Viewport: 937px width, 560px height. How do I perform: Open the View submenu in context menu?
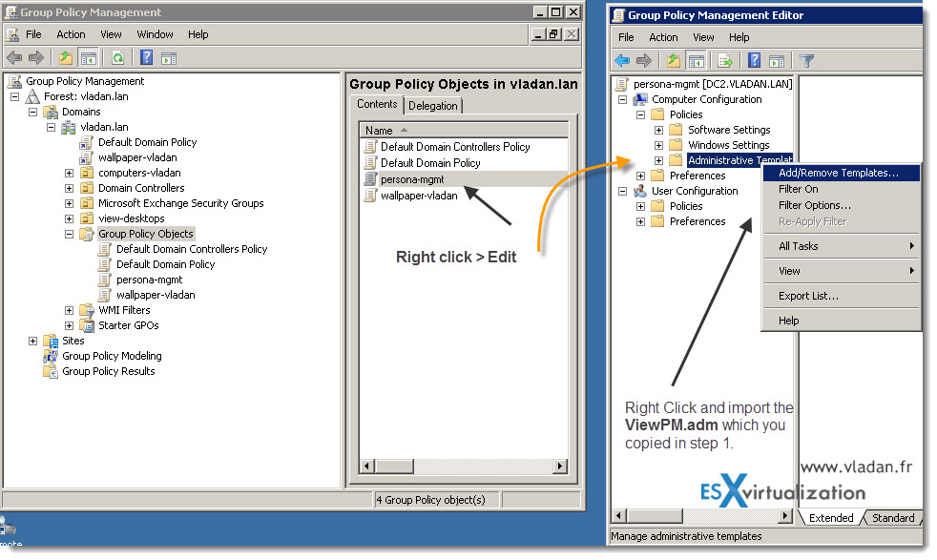[x=841, y=271]
